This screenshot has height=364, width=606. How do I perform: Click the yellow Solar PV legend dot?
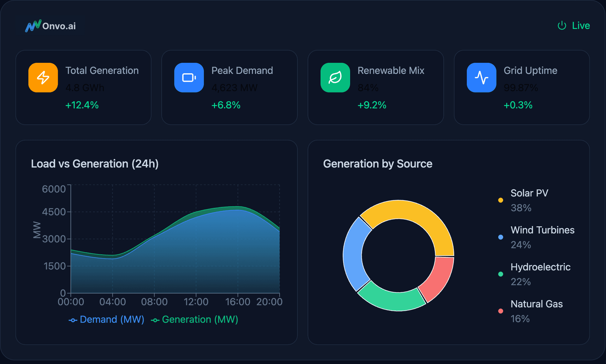501,200
